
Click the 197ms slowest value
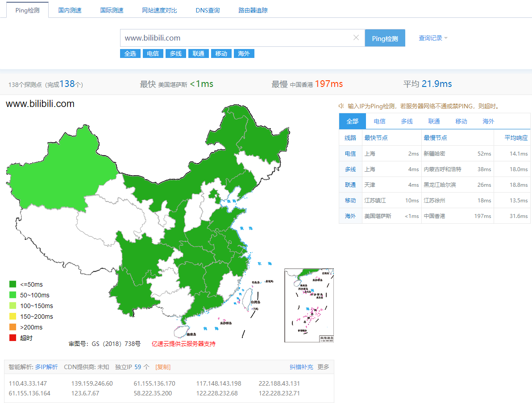[x=329, y=84]
